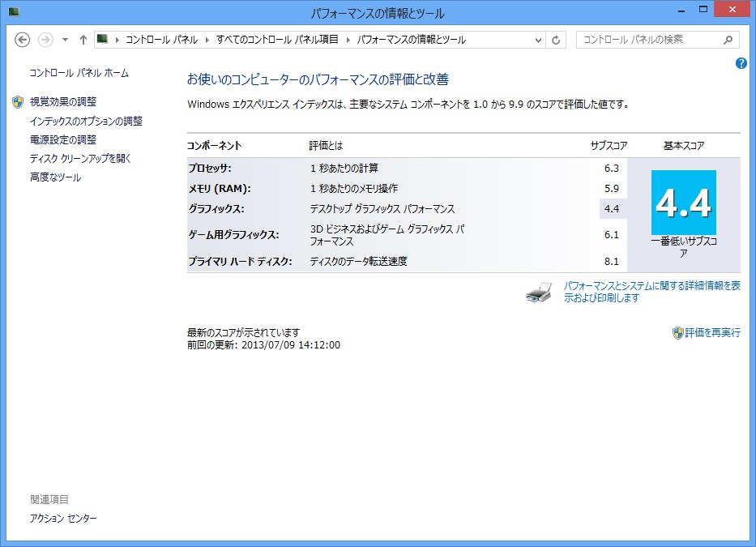The height and width of the screenshot is (547, 756).
Task: Expand arrow after コントロール パネル breadcrumb
Action: tap(207, 40)
